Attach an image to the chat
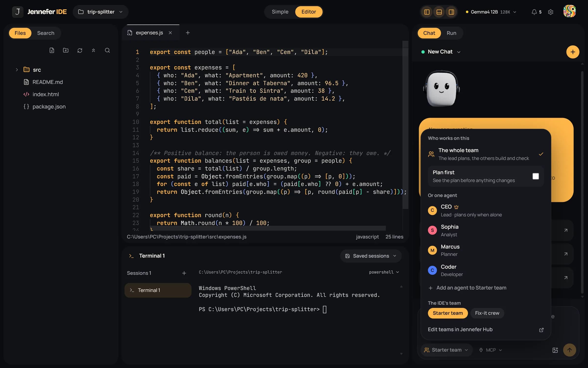The height and width of the screenshot is (368, 588). 555,350
